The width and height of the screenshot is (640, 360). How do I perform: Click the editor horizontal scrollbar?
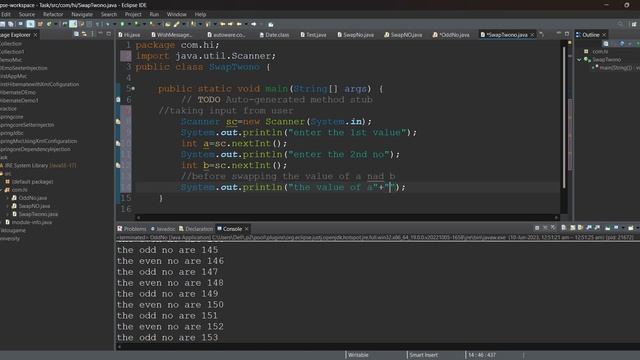[347, 218]
